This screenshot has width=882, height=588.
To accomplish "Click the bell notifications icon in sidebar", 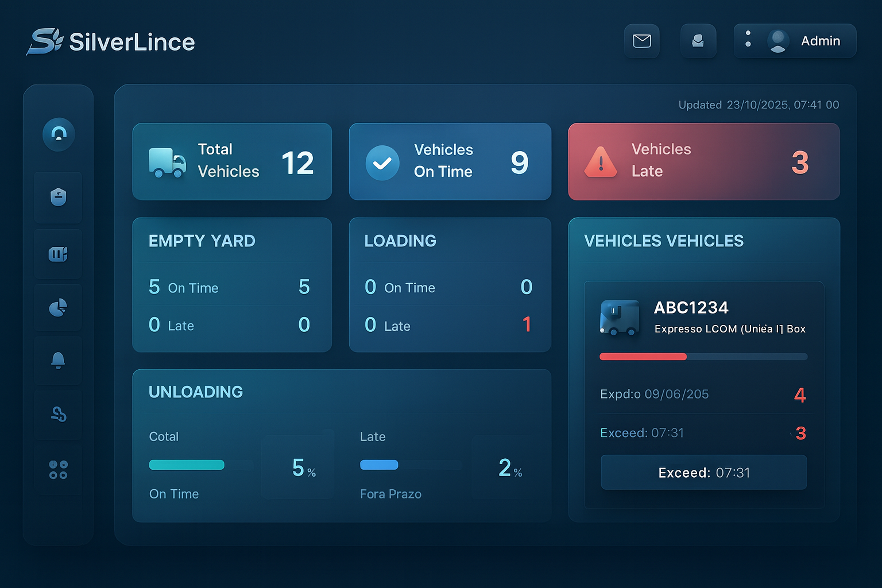I will [59, 360].
